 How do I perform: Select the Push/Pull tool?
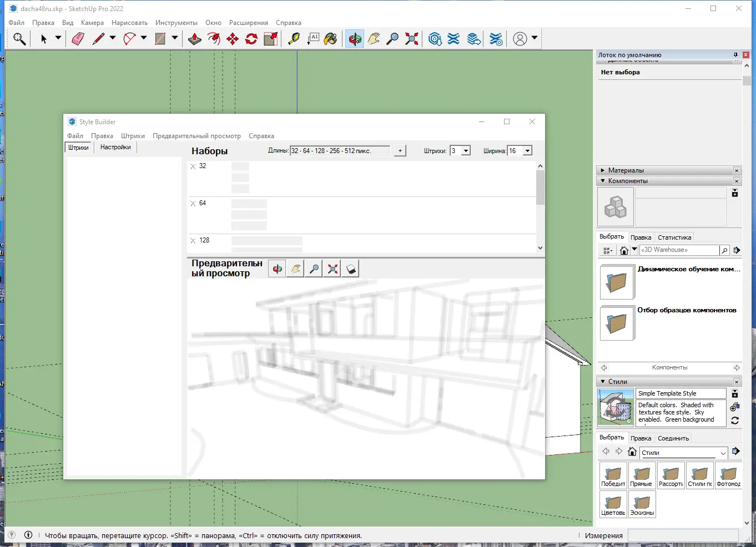tap(195, 39)
